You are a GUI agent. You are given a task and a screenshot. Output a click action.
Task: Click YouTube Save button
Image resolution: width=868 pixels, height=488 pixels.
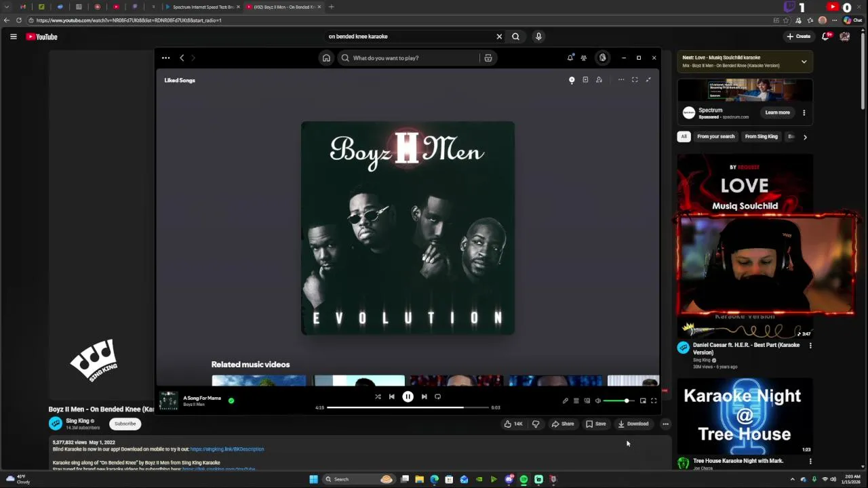[x=596, y=424]
